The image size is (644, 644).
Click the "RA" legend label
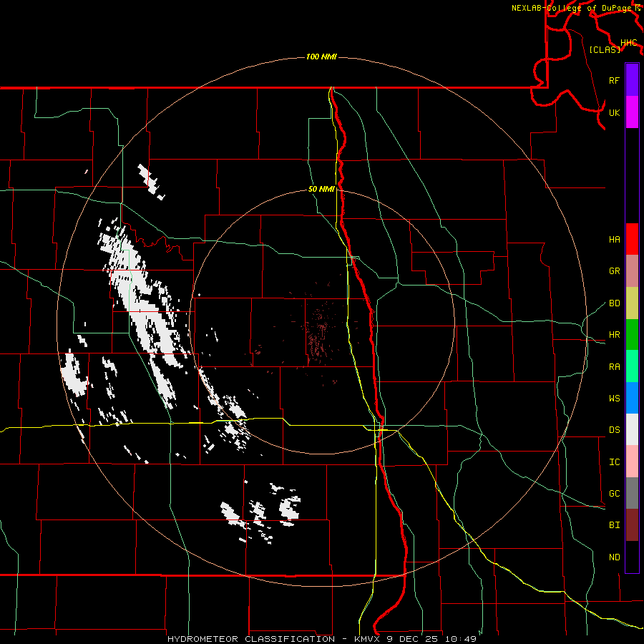click(614, 367)
